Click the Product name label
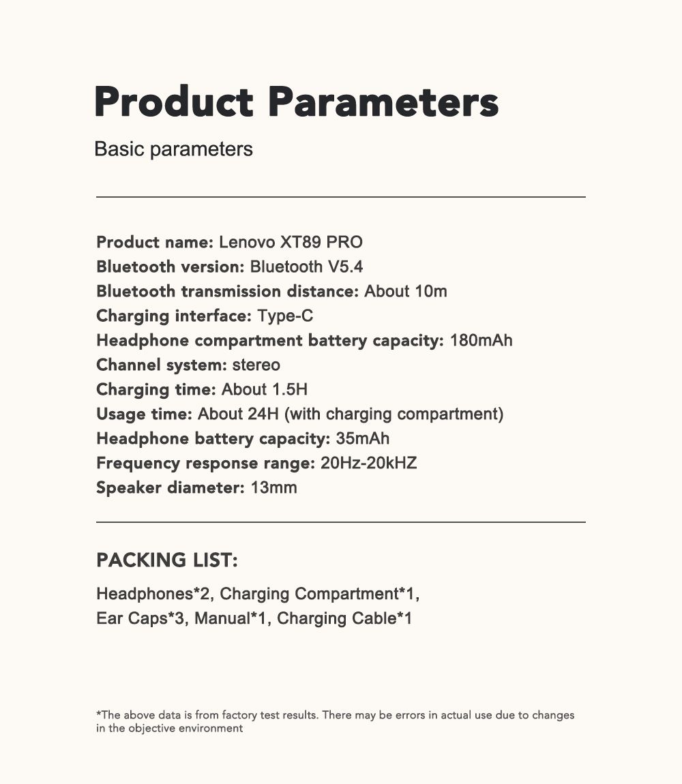Image resolution: width=682 pixels, height=784 pixels. tap(155, 242)
